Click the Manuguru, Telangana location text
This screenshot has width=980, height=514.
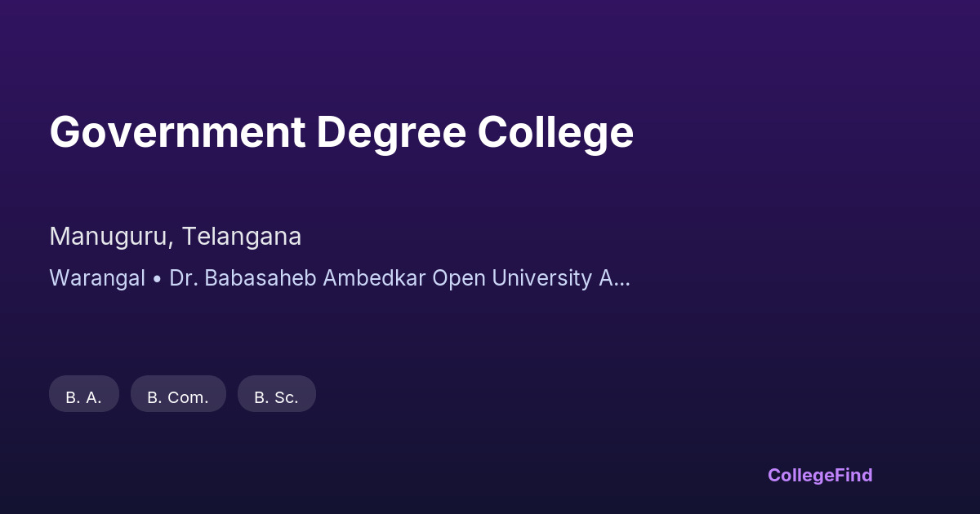(176, 237)
